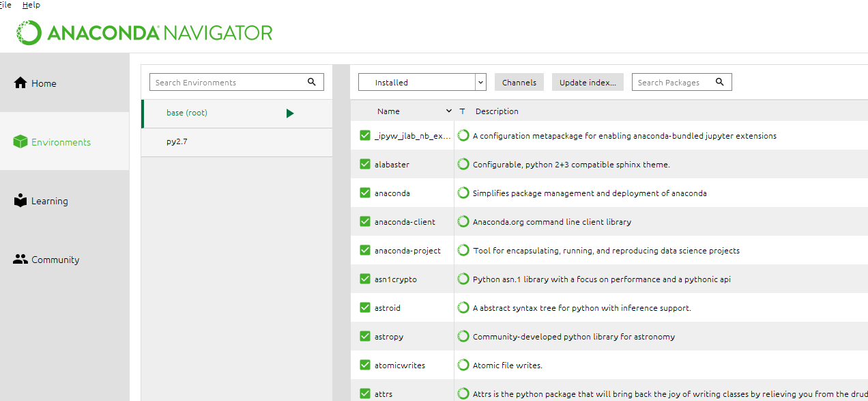Image resolution: width=868 pixels, height=401 pixels.
Task: Open the Help menu
Action: pos(31,5)
